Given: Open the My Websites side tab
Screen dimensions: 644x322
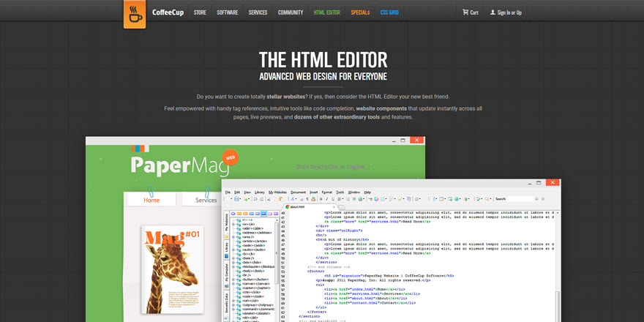Looking at the screenshot, I should [x=226, y=225].
